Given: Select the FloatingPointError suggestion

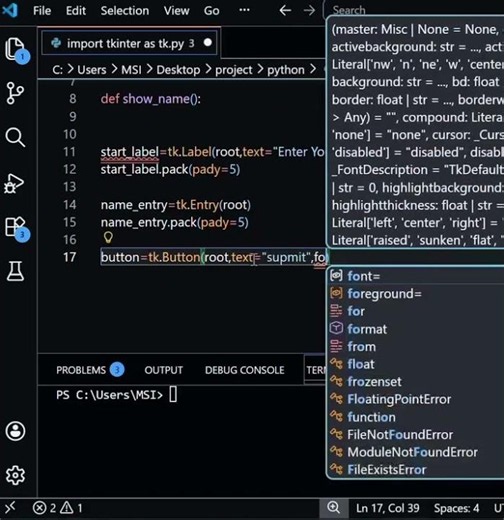Looking at the screenshot, I should pyautogui.click(x=415, y=399).
